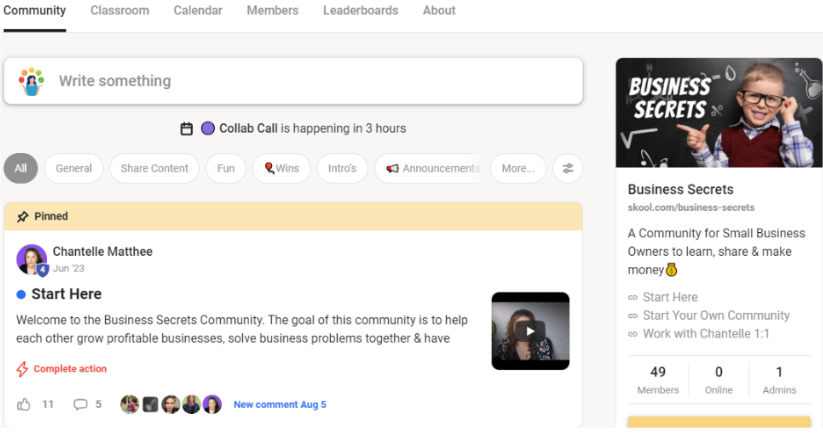Open the Leaderboards tab

(361, 10)
